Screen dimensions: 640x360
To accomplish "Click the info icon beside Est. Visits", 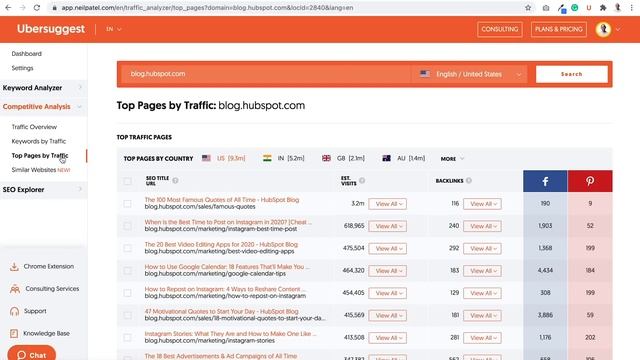I will (x=362, y=180).
